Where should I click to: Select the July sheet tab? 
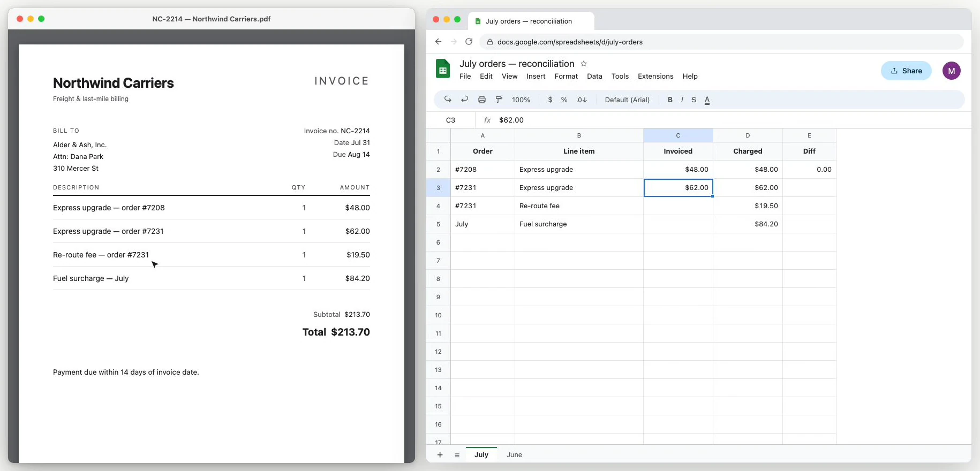pyautogui.click(x=481, y=455)
